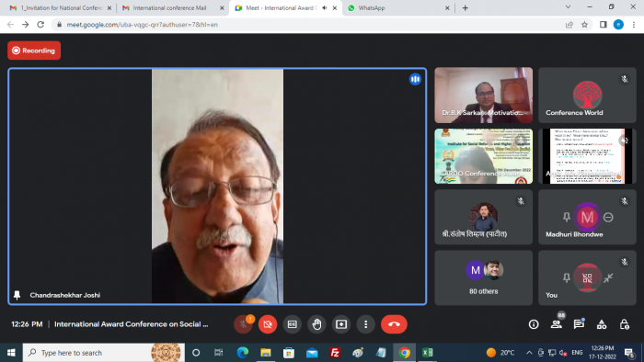Show everyone participants panel
Viewport: 644px width, 362px height.
click(557, 324)
